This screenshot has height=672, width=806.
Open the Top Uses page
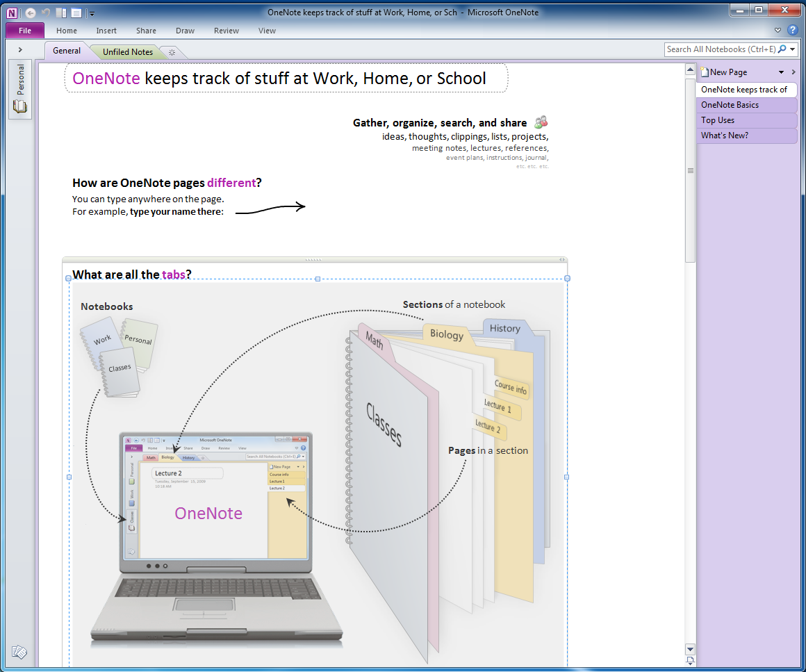718,120
